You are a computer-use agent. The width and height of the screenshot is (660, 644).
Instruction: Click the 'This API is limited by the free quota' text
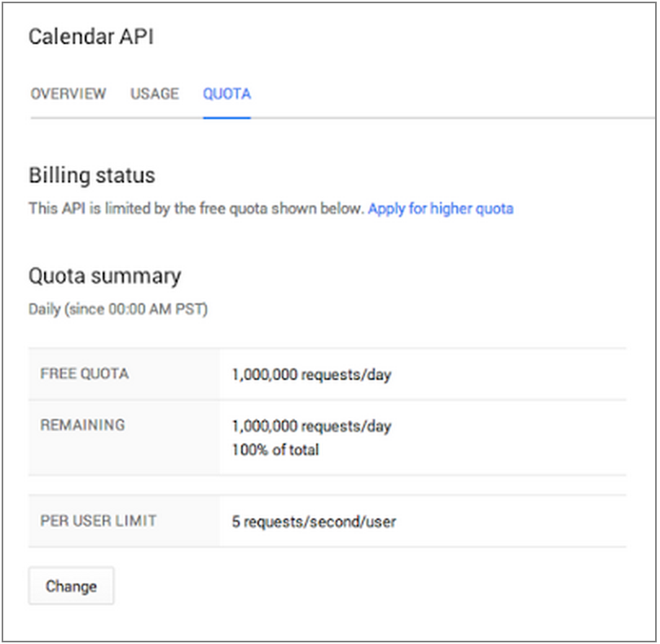click(x=196, y=209)
